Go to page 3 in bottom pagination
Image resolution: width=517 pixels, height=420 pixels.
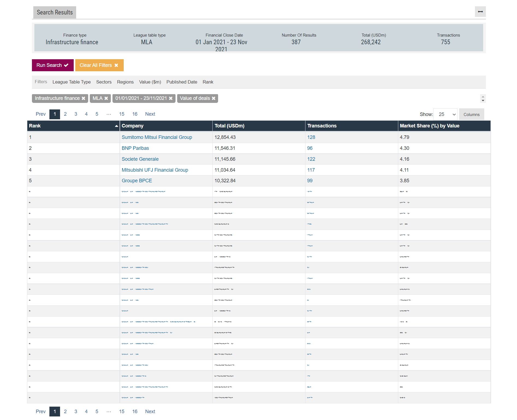tap(76, 412)
